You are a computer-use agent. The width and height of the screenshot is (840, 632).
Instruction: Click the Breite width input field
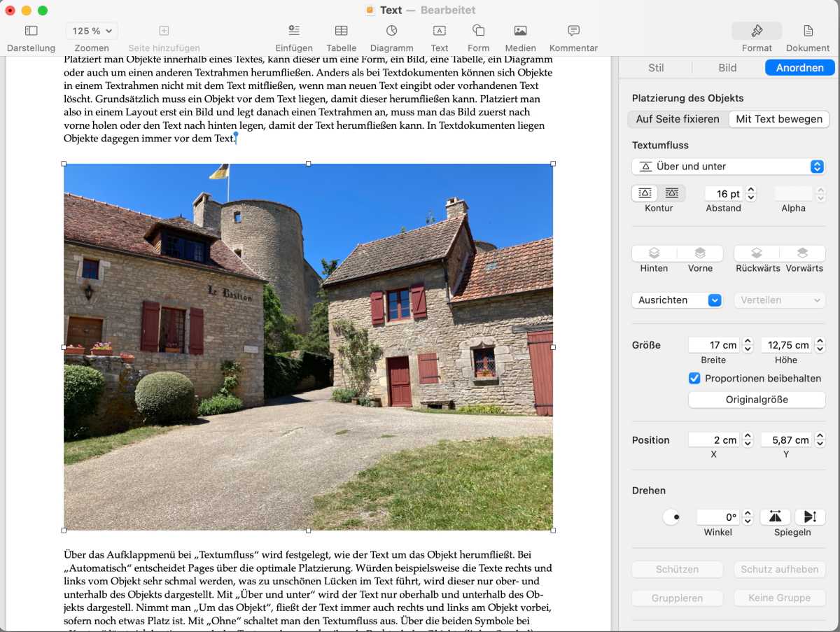point(713,345)
